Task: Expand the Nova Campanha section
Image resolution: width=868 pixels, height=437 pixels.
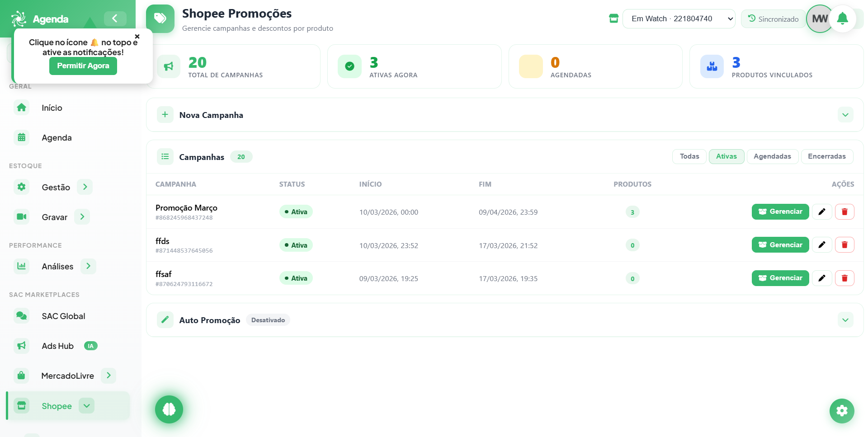Action: pos(845,115)
